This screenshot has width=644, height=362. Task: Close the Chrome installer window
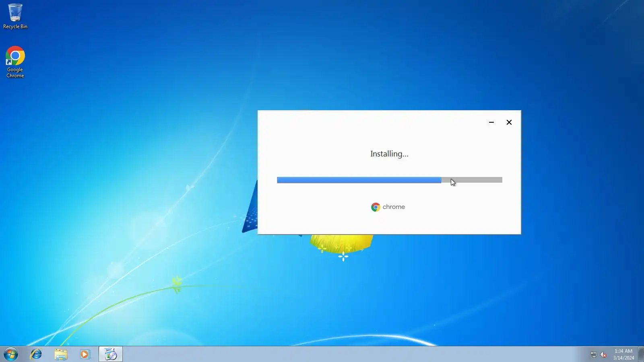coord(509,122)
